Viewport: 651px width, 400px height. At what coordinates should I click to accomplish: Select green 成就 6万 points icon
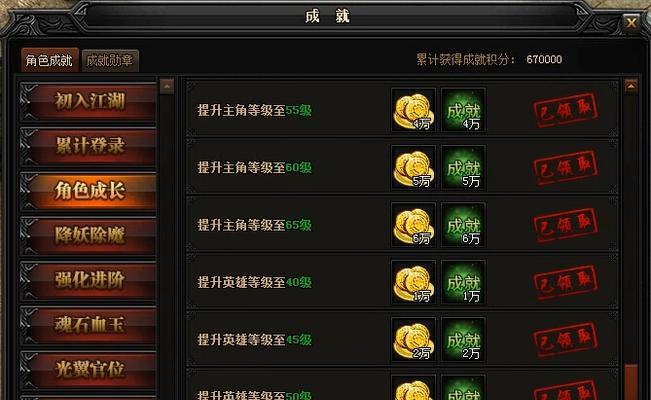point(463,225)
